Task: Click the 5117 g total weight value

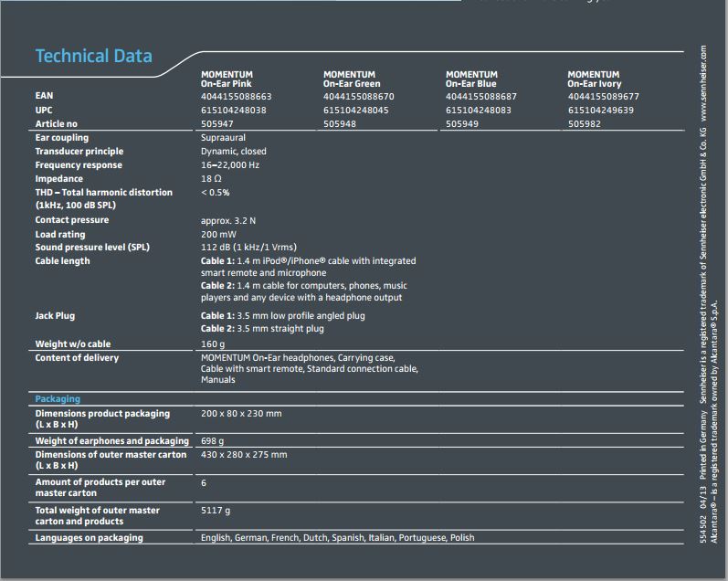Action: coord(216,511)
